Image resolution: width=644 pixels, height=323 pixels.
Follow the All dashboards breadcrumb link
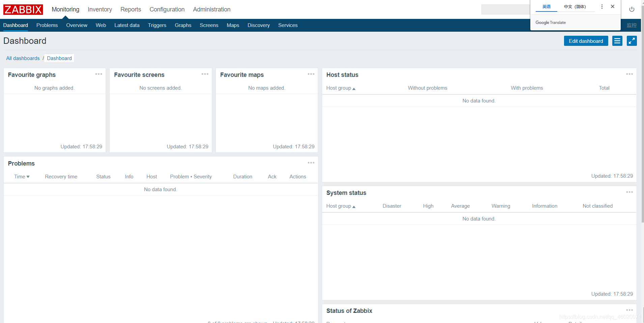23,58
